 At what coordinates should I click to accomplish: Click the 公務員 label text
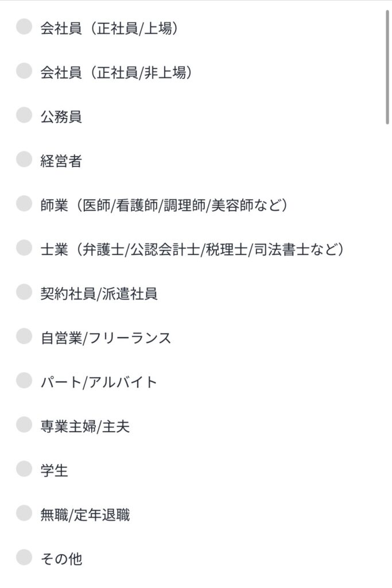(61, 117)
